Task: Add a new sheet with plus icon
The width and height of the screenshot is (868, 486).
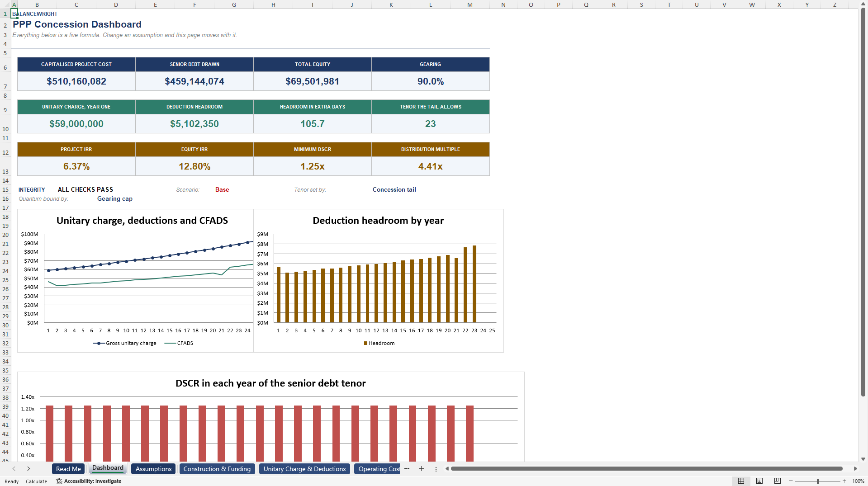Action: tap(421, 469)
